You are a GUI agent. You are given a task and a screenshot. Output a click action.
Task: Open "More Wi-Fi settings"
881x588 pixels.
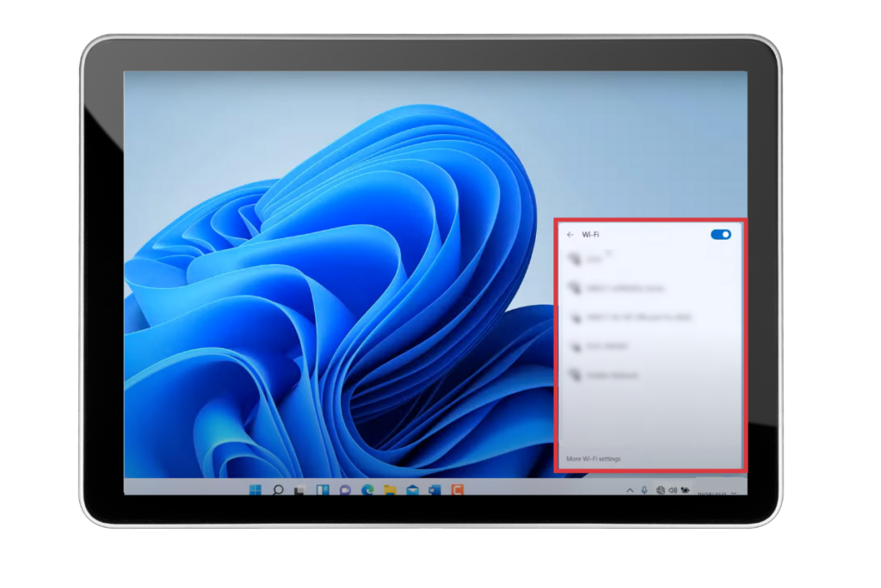click(x=593, y=458)
